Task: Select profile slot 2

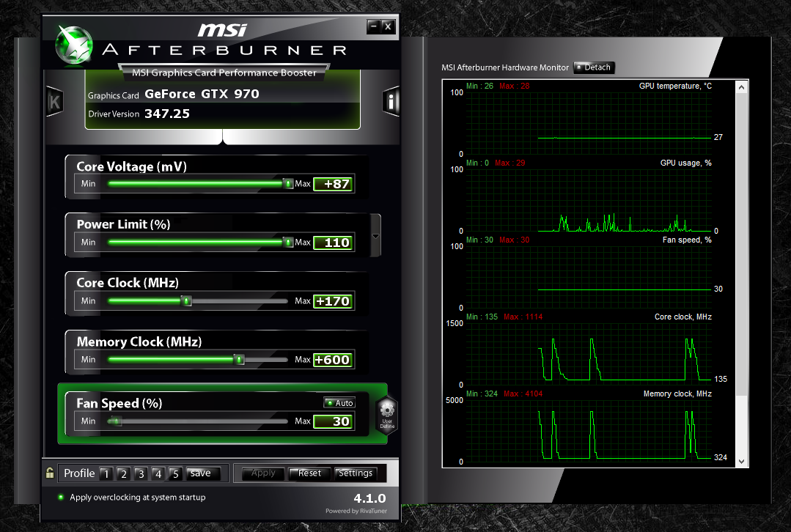Action: [x=123, y=473]
